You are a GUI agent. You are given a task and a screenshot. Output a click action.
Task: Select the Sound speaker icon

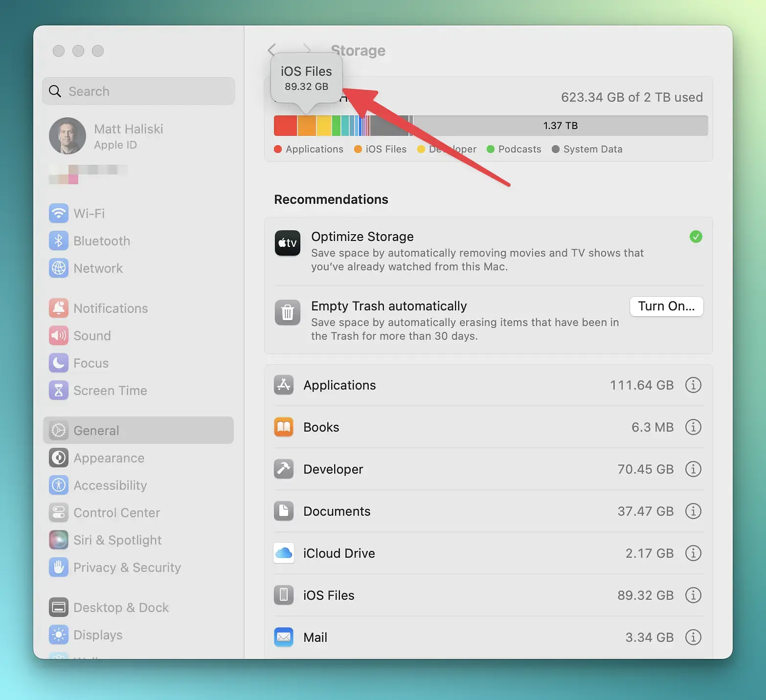[x=59, y=335]
